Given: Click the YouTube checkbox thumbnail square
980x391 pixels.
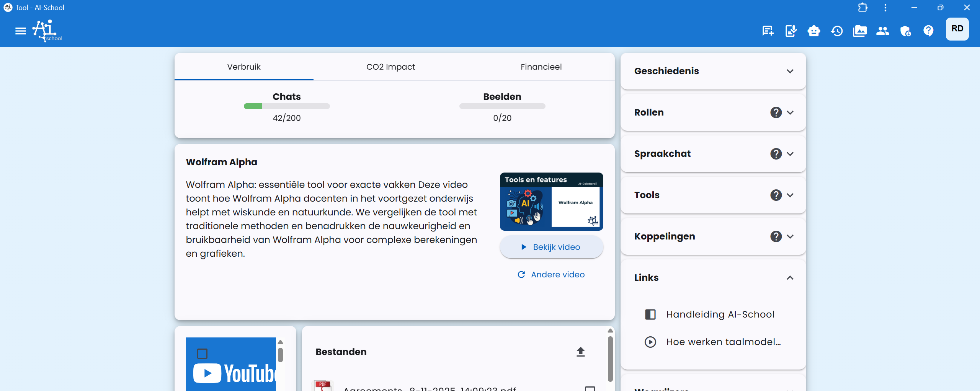Looking at the screenshot, I should pyautogui.click(x=203, y=354).
